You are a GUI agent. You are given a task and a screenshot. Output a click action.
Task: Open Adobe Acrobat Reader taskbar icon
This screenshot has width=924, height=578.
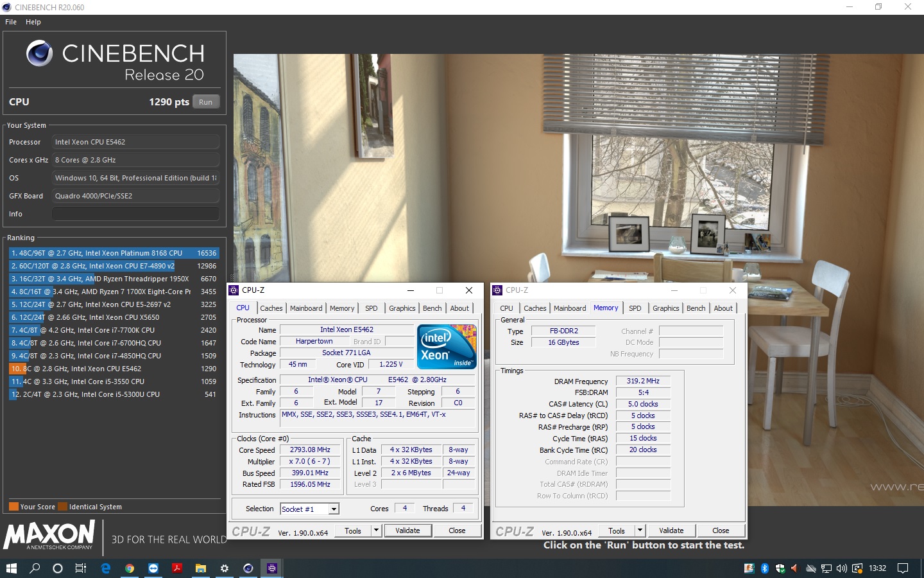coord(177,568)
